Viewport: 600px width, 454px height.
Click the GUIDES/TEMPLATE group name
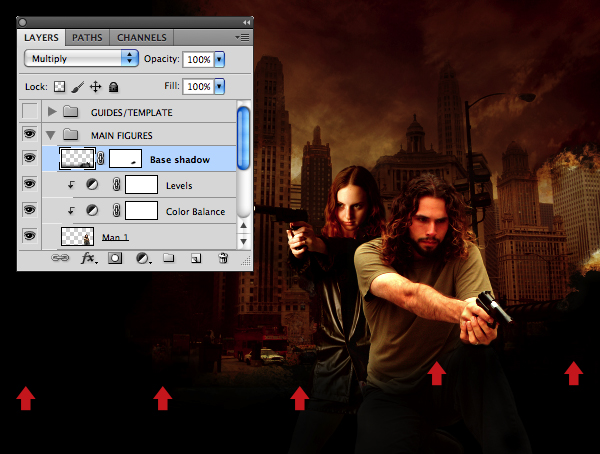pos(132,113)
